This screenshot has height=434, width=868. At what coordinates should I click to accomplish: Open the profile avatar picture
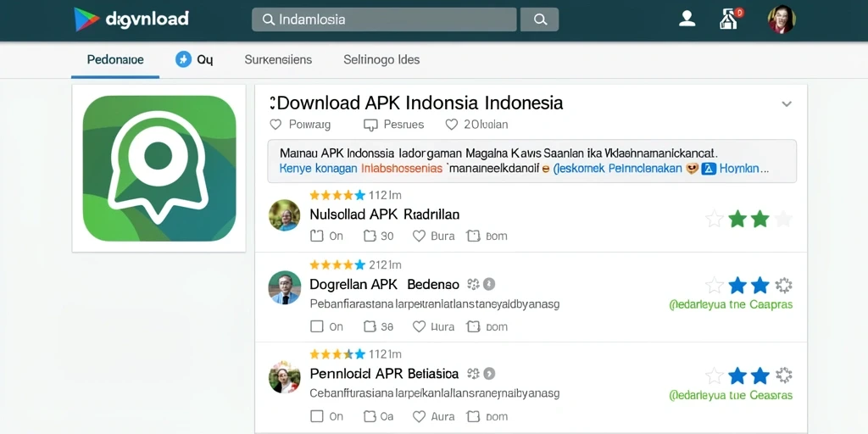click(x=782, y=19)
